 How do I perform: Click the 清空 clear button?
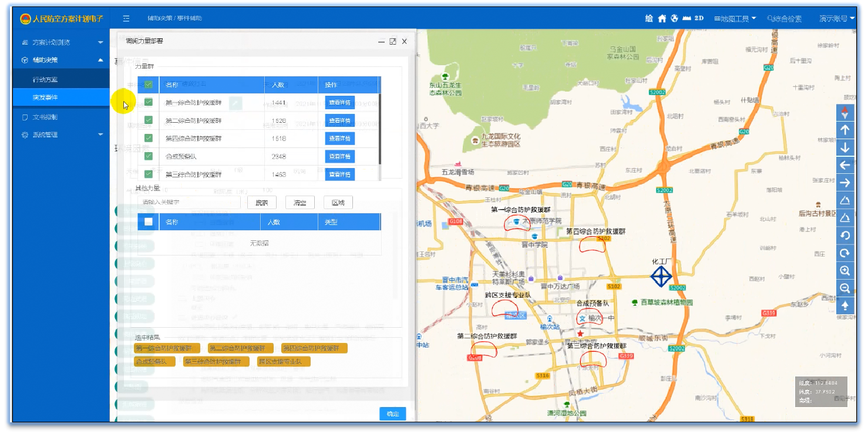tap(300, 203)
